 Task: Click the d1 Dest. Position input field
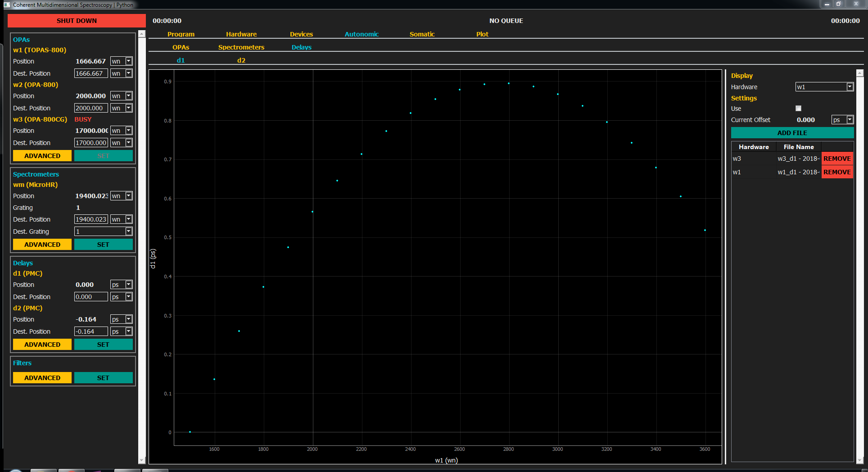point(90,297)
